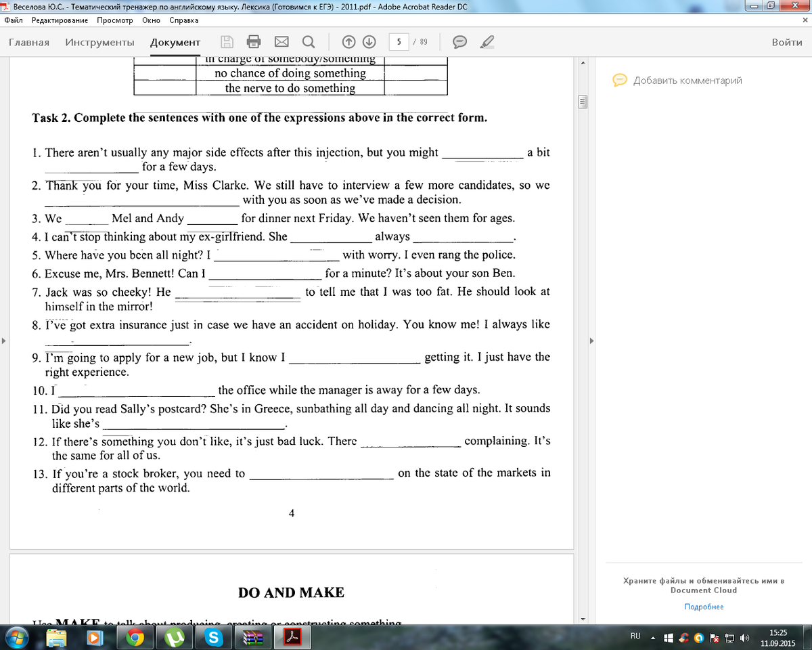Image resolution: width=812 pixels, height=650 pixels.
Task: Click the Подробнее link
Action: click(x=704, y=607)
